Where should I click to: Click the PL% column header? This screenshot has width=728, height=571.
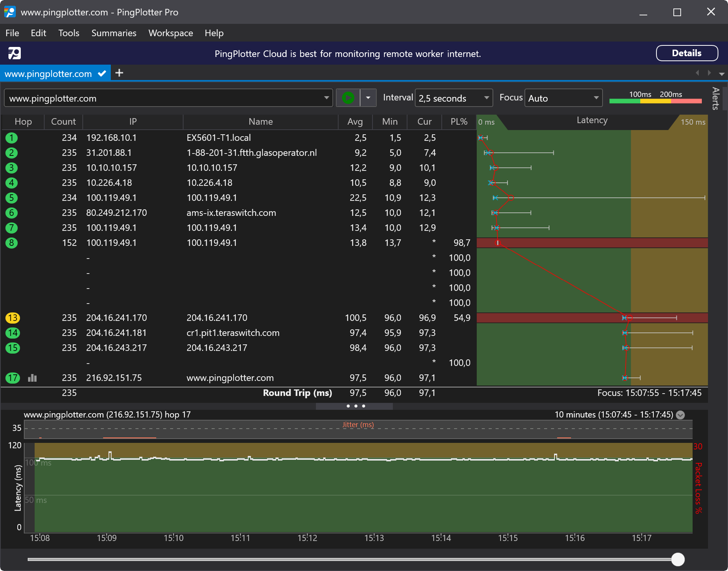pyautogui.click(x=459, y=122)
